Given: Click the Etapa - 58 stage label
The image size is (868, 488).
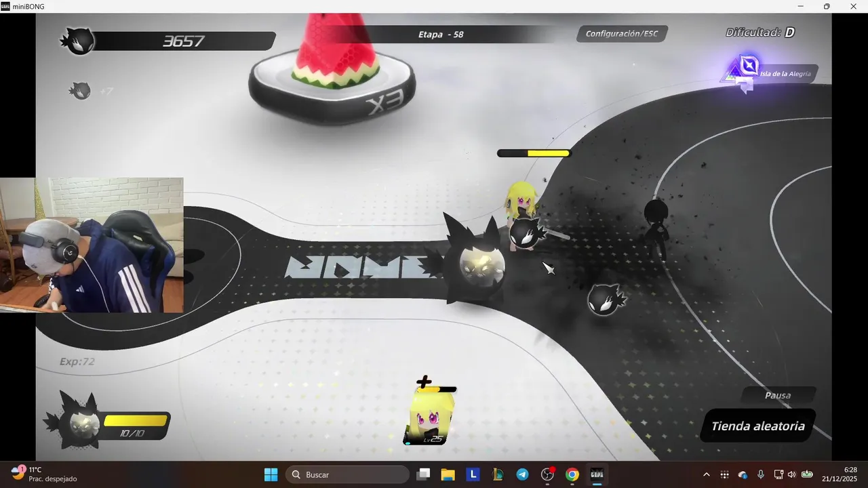Looking at the screenshot, I should tap(441, 34).
